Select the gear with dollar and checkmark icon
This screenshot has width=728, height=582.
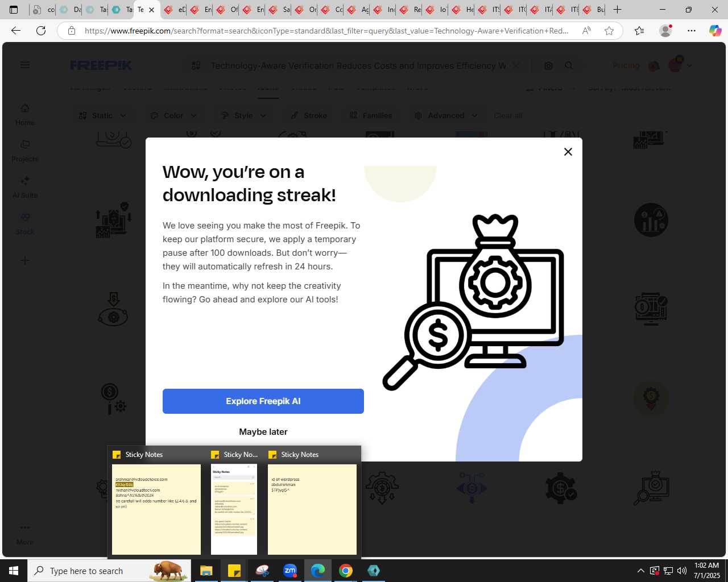pos(561,488)
